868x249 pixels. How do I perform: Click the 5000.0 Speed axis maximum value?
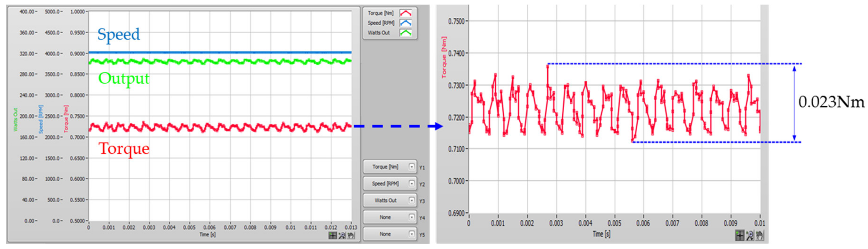[x=52, y=12]
